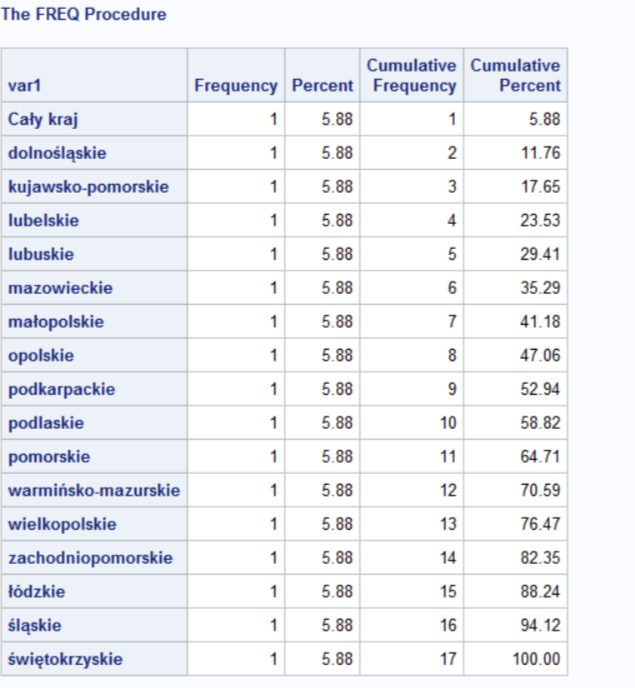The width and height of the screenshot is (635, 688).
Task: Click the Cumulative Percent column header
Action: [x=515, y=76]
